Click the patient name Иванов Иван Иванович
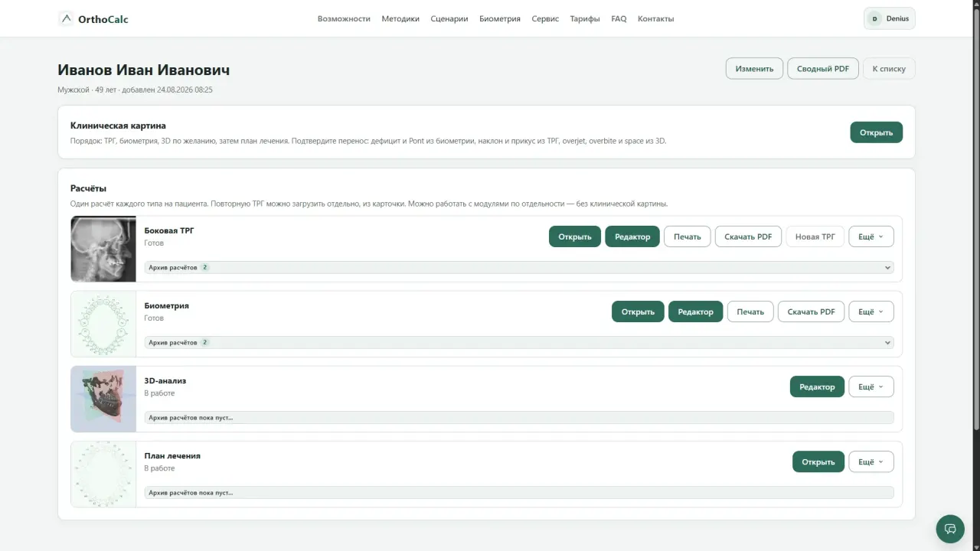The height and width of the screenshot is (551, 980). [x=144, y=70]
